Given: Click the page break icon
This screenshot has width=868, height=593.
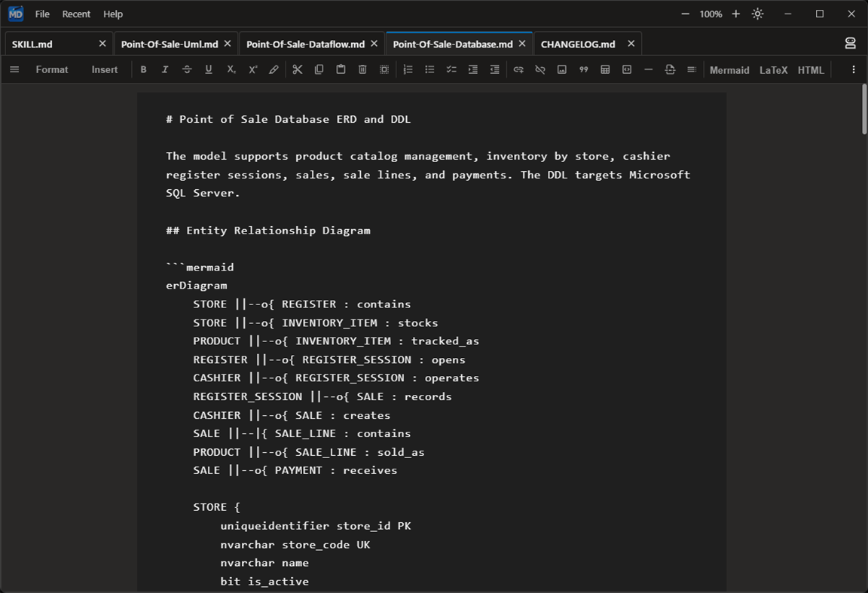Looking at the screenshot, I should pyautogui.click(x=671, y=70).
